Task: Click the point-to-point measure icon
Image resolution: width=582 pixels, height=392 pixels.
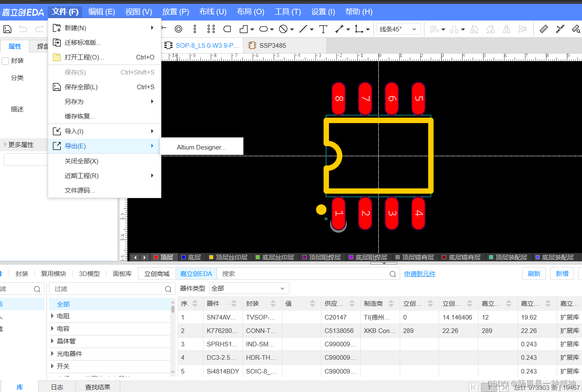Action: (x=560, y=29)
